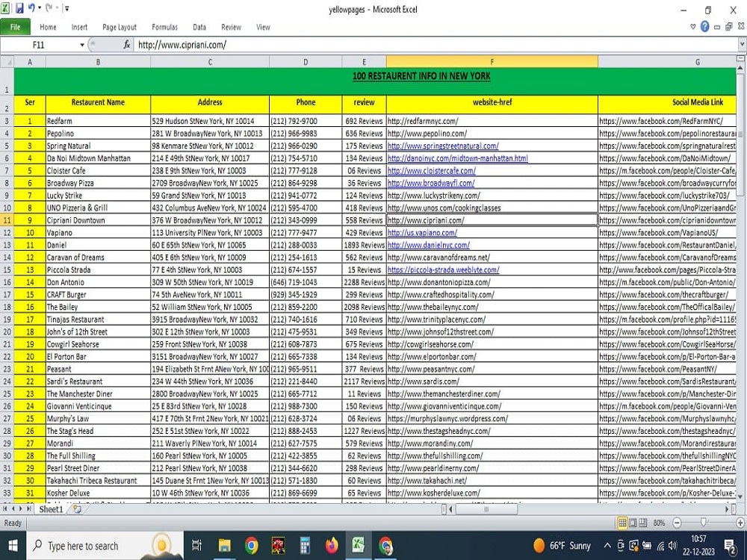
Task: Open the springstreetnatural.com hyperlink
Action: (443, 146)
